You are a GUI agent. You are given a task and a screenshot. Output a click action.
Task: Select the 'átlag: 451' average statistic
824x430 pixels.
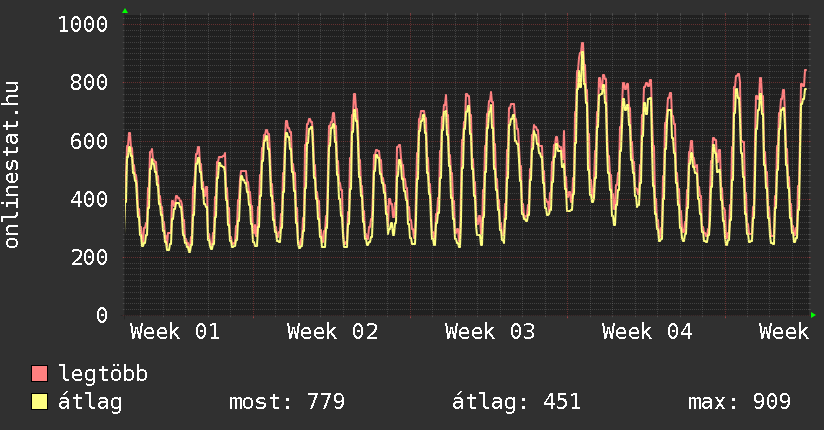tap(516, 403)
